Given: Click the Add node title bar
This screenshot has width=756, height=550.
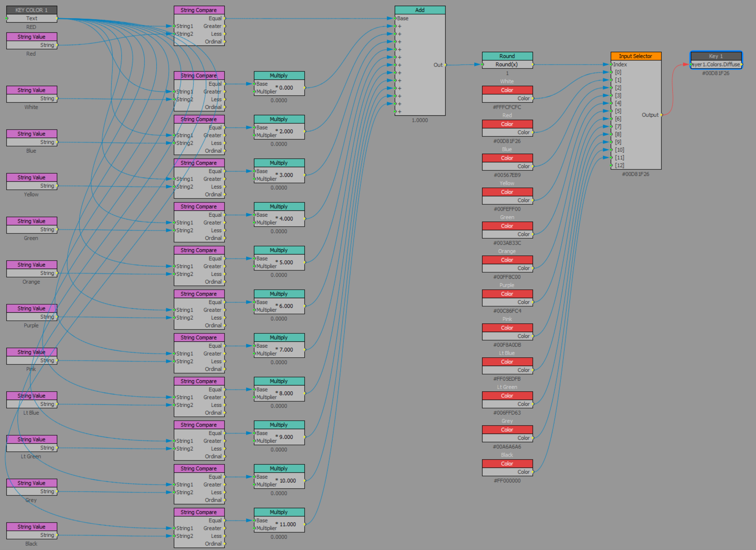Looking at the screenshot, I should (420, 10).
